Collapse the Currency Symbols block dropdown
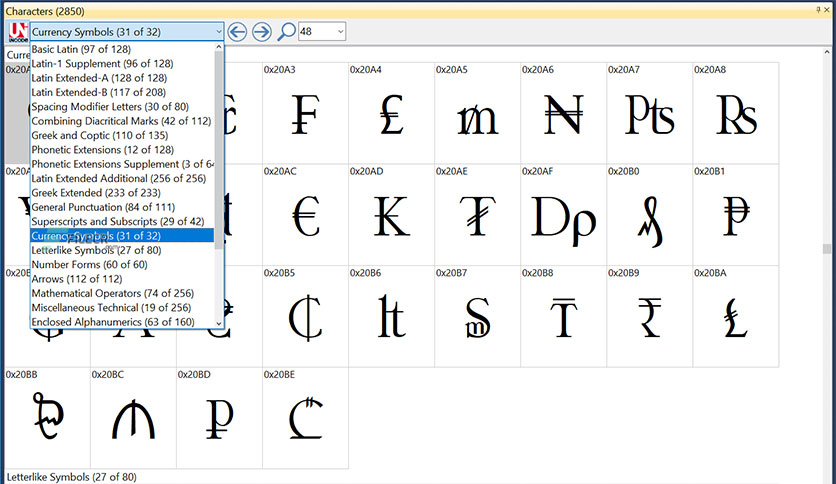Image resolution: width=836 pixels, height=484 pixels. point(218,32)
